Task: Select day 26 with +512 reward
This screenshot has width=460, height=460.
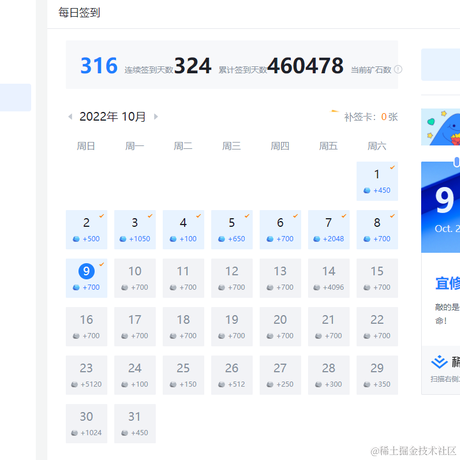Action: click(x=232, y=375)
